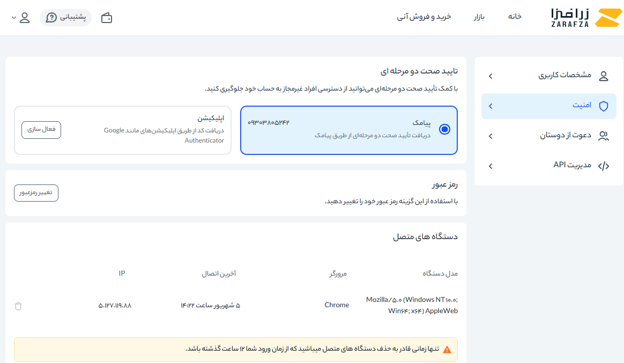The height and width of the screenshot is (363, 624).
Task: Expand the مدیریت API chevron
Action: click(490, 166)
